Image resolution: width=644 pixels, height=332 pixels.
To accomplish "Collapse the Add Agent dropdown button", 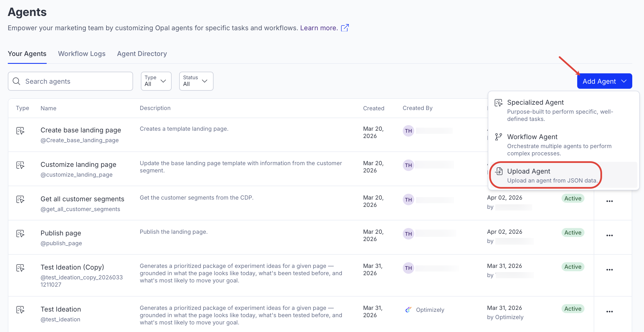I will (604, 81).
